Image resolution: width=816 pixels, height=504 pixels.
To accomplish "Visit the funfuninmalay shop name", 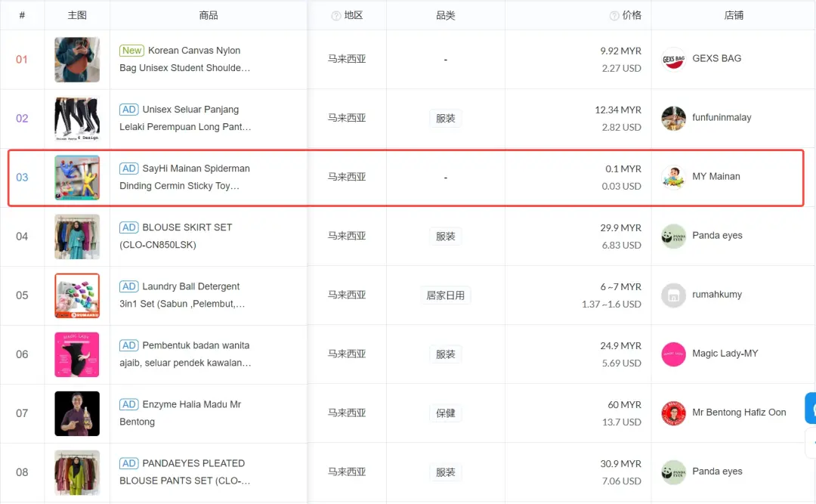I will (x=722, y=118).
